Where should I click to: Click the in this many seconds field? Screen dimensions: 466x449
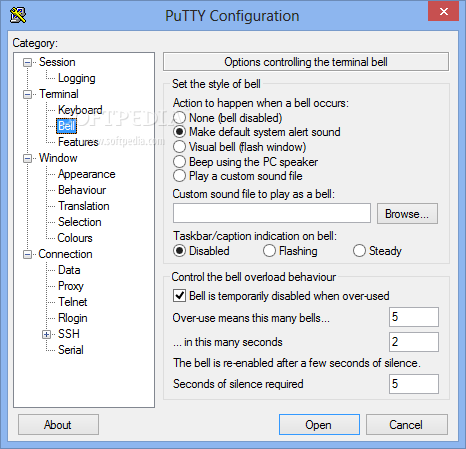414,342
